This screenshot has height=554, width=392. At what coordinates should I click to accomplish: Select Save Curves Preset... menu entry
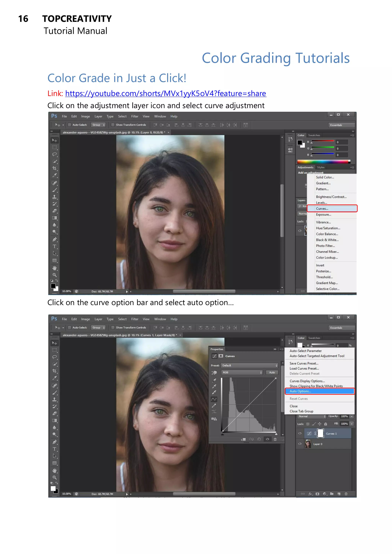[x=304, y=363]
